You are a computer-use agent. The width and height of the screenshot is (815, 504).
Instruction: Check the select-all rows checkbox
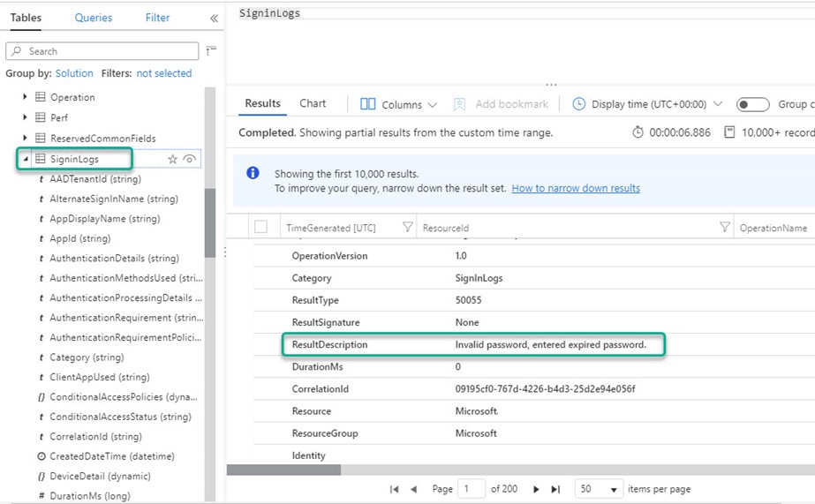260,228
